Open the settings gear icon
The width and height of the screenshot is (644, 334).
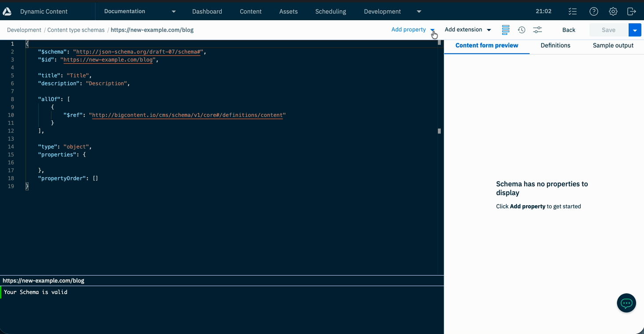click(x=613, y=11)
